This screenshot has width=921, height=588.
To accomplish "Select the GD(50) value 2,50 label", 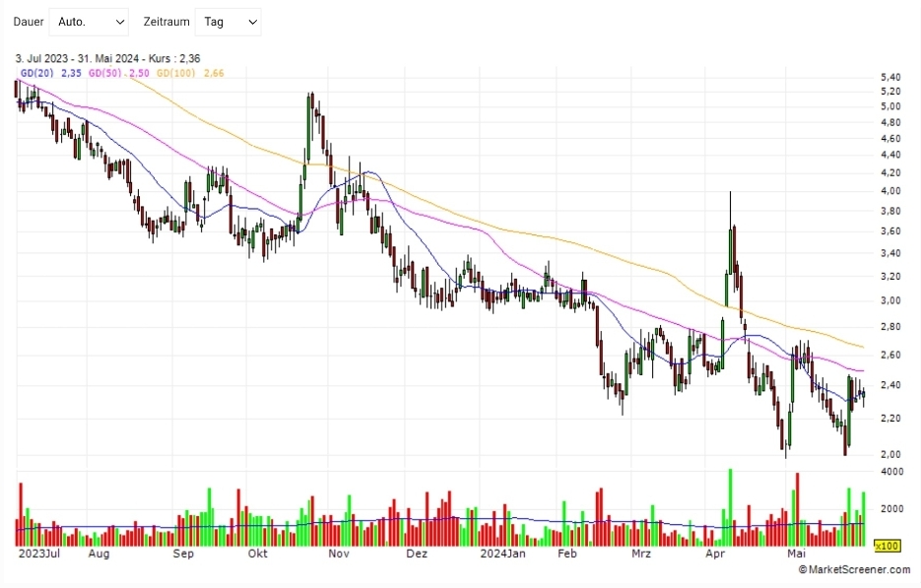I will point(136,72).
